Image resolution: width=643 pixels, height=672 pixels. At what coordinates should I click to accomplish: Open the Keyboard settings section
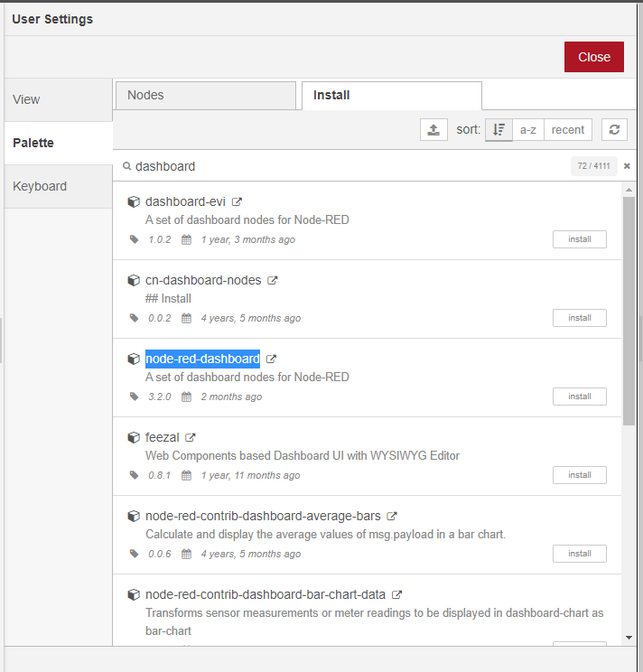pos(59,186)
